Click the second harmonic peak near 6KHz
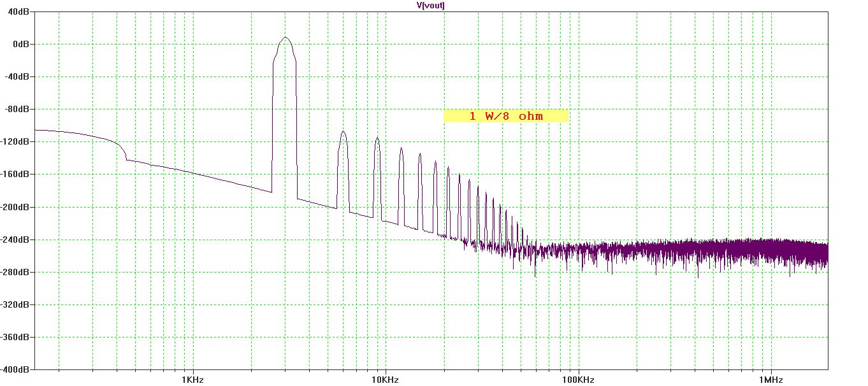The height and width of the screenshot is (386, 868). [343, 132]
